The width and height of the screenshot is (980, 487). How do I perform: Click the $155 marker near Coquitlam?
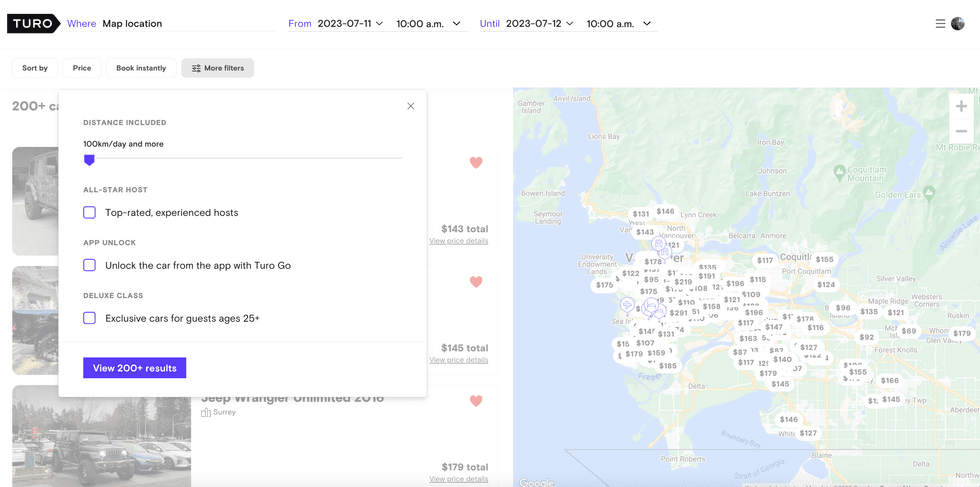(824, 259)
